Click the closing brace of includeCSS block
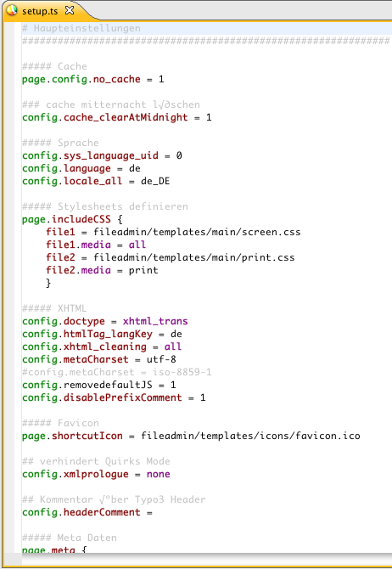 point(48,283)
